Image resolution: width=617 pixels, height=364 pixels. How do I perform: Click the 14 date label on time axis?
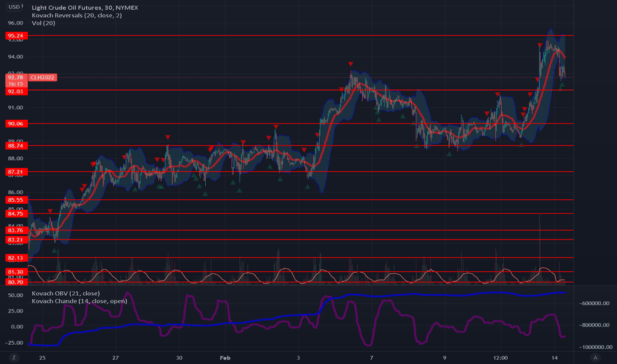click(x=554, y=357)
